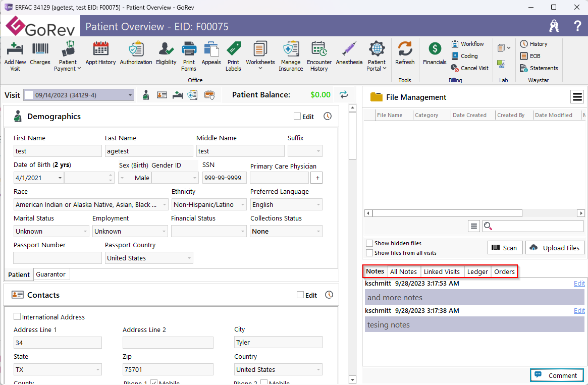Tick the International Address checkbox

pyautogui.click(x=17, y=317)
